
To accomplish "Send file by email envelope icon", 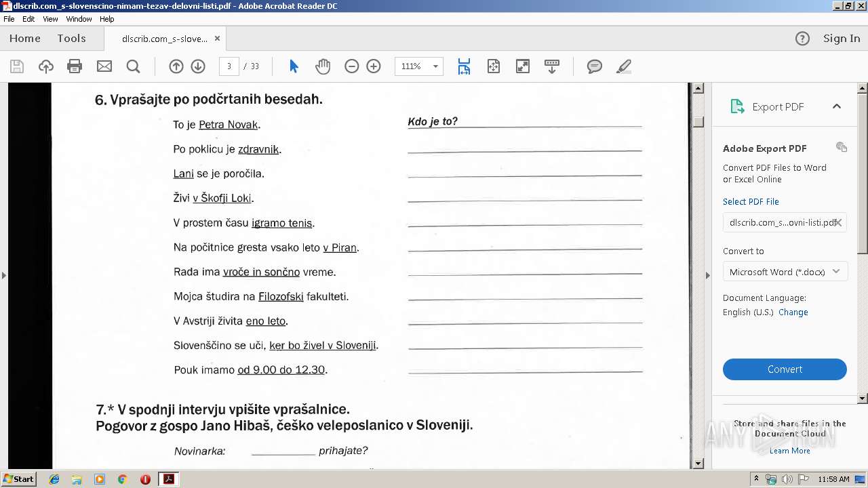I will coord(104,66).
